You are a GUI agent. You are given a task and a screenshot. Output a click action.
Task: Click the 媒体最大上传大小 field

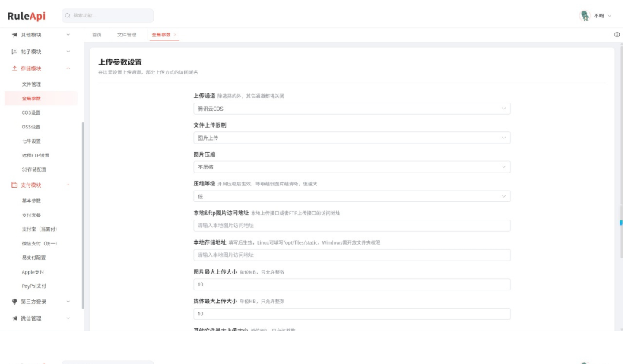coord(351,314)
